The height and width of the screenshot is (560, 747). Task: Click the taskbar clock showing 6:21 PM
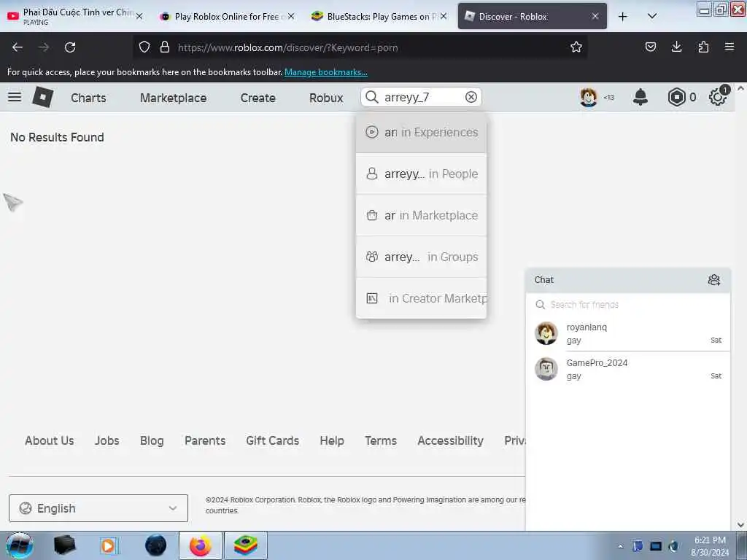tap(710, 545)
